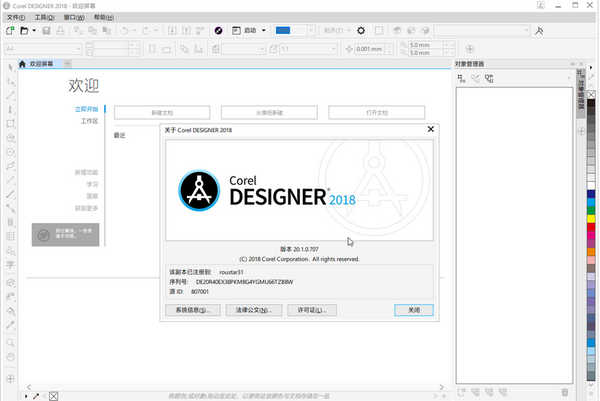Expand the page size dropdown on the property bar
This screenshot has width=600, height=401.
78,49
